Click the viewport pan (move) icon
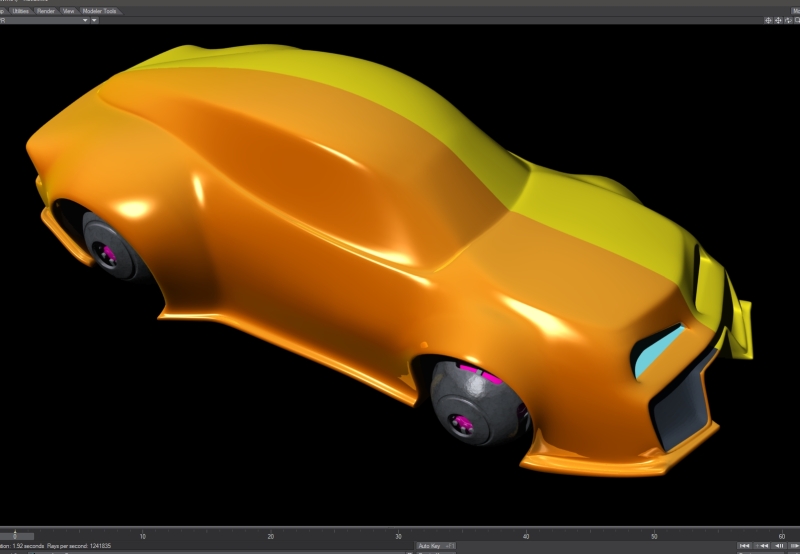The image size is (800, 554). point(768,19)
